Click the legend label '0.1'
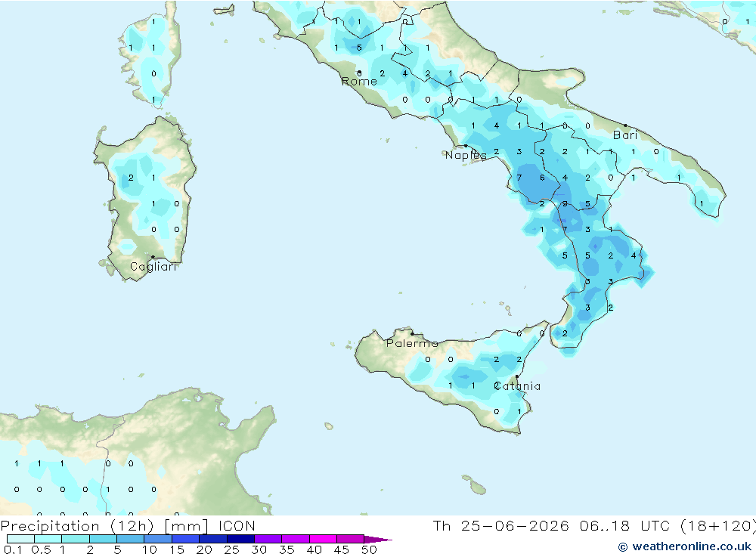Screen dimensions: 756x554 13,549
